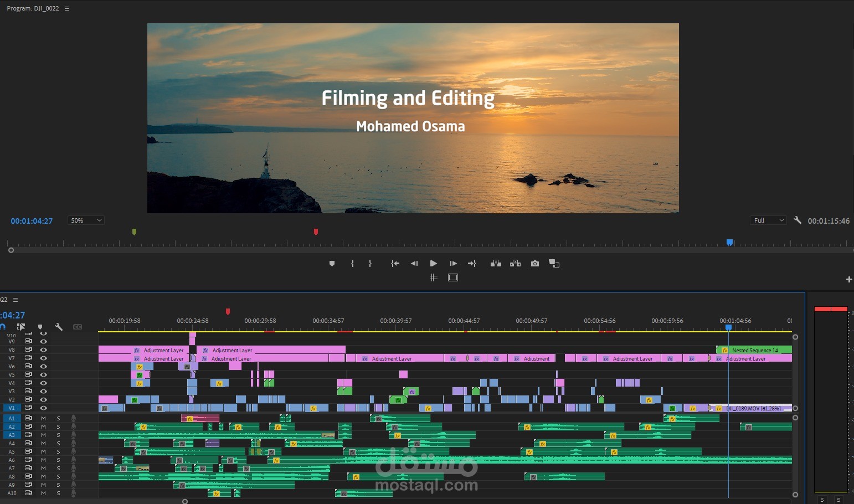Go to Out point
This screenshot has width=854, height=504.
pyautogui.click(x=472, y=264)
